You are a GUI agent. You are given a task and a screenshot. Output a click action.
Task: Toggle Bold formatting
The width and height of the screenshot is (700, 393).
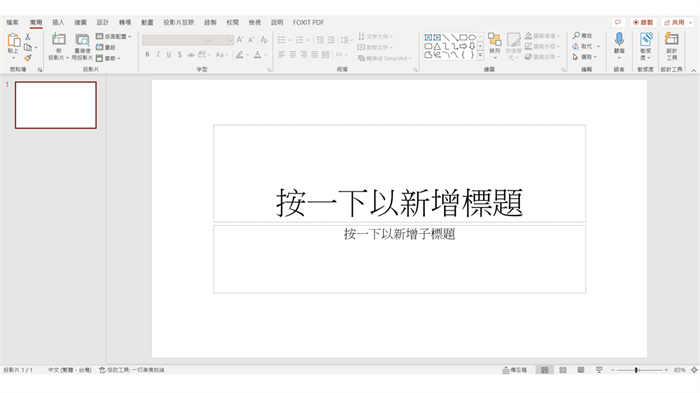[x=147, y=54]
